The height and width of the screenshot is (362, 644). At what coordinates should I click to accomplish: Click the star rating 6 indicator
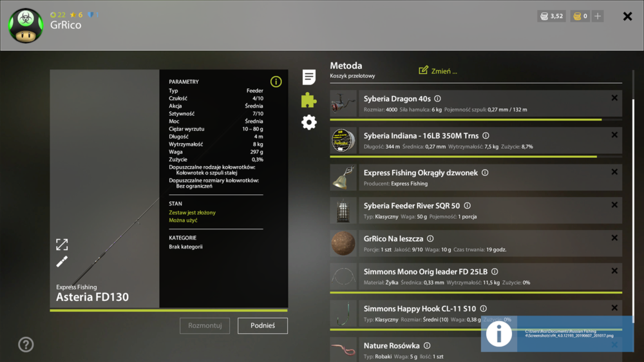77,15
